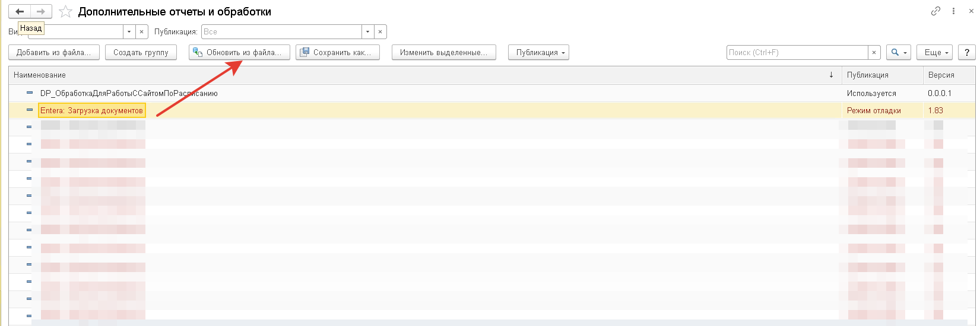Clear the Публикация filter value
This screenshot has height=326, width=980.
click(380, 32)
